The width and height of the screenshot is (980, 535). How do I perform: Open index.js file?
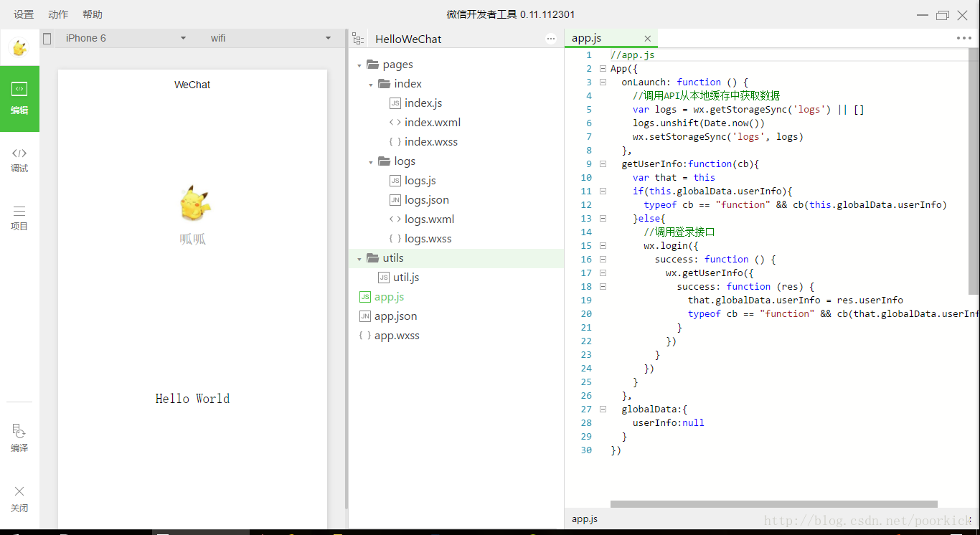(423, 103)
